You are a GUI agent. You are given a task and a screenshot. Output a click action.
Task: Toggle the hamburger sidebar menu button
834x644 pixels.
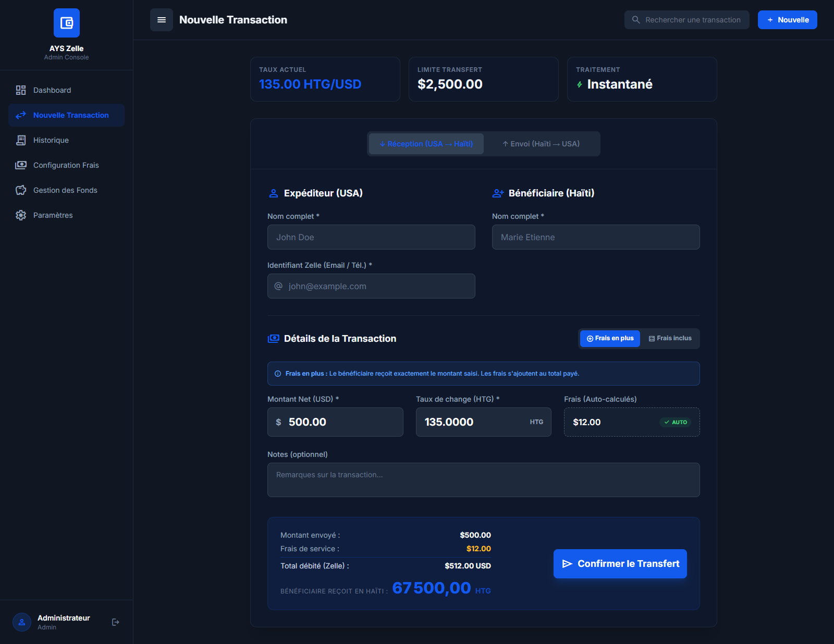tap(162, 20)
